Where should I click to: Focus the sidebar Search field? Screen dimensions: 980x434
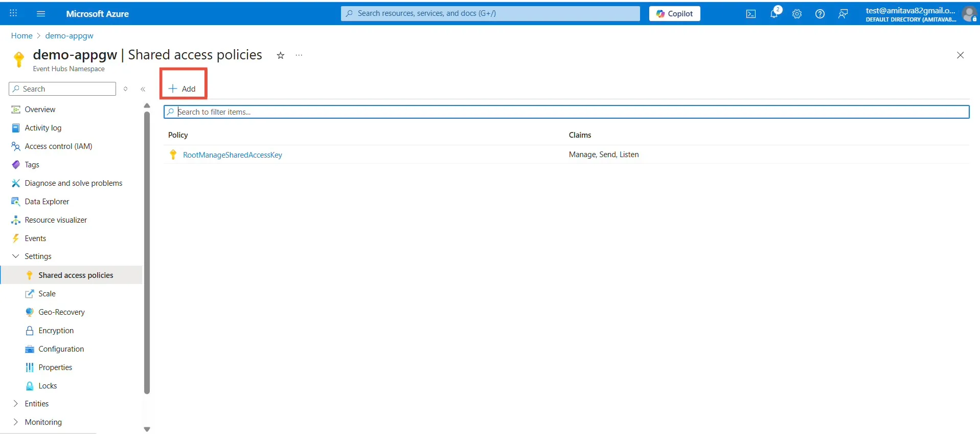click(62, 89)
